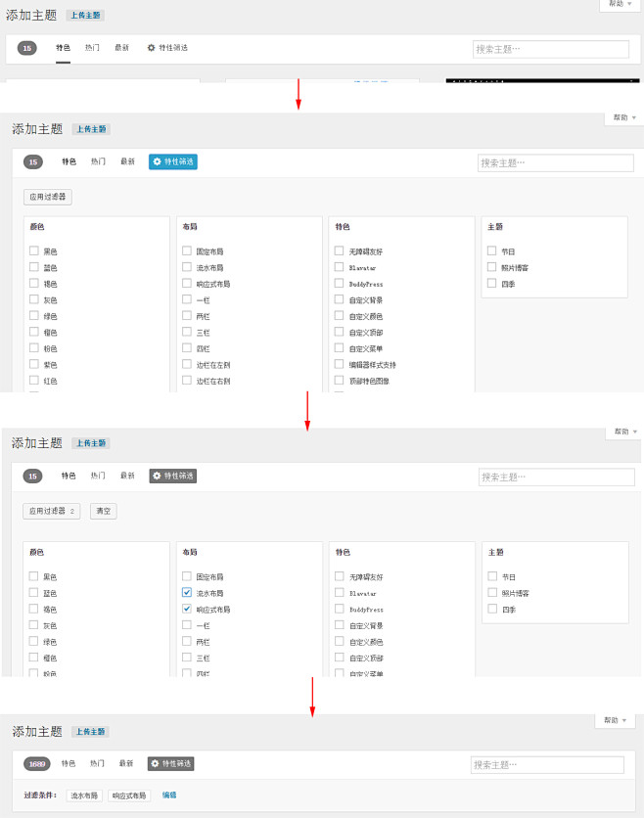Check 绿色 in the panel with blue 特性筛选 button

click(34, 316)
